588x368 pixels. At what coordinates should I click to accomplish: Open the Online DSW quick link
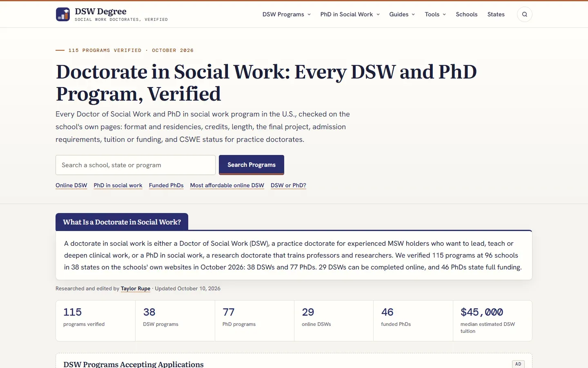(x=71, y=185)
